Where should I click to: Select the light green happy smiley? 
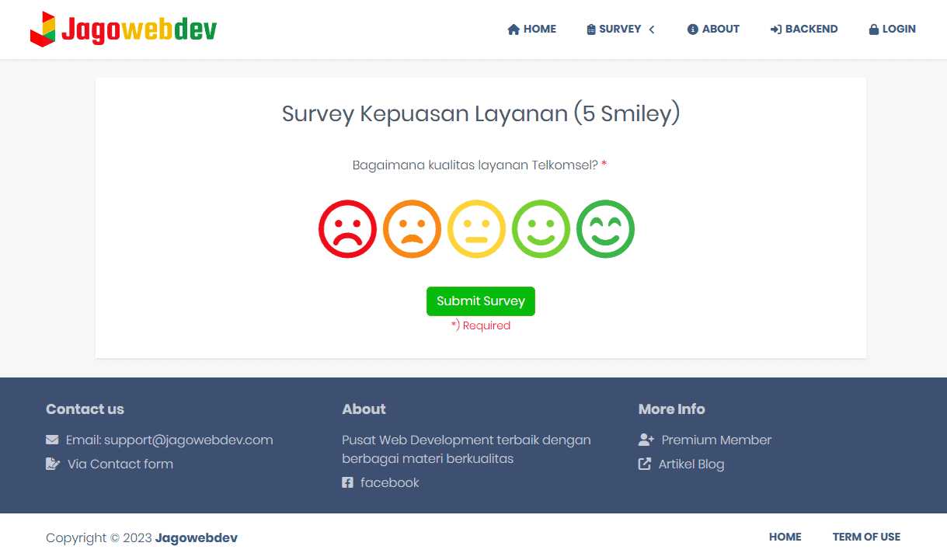pos(541,229)
